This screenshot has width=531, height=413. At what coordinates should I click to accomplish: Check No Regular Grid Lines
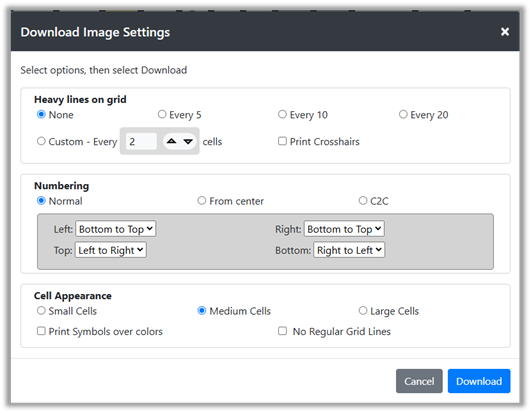282,331
